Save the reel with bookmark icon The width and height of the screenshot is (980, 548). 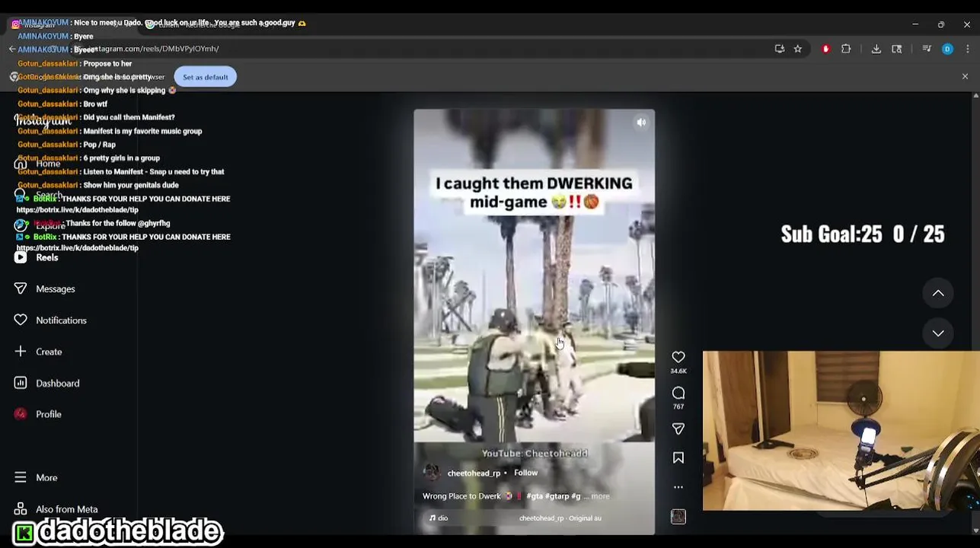click(x=678, y=457)
